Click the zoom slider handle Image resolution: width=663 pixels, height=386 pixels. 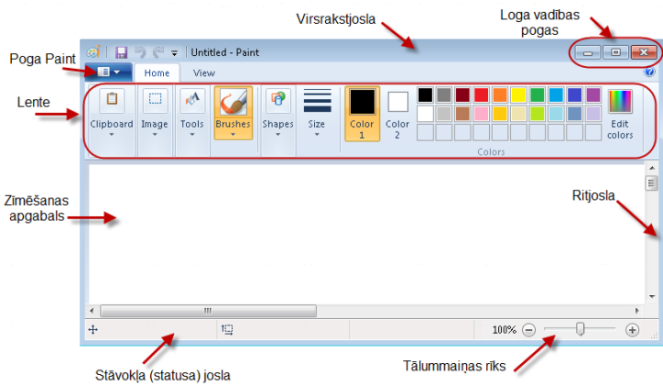(x=581, y=329)
